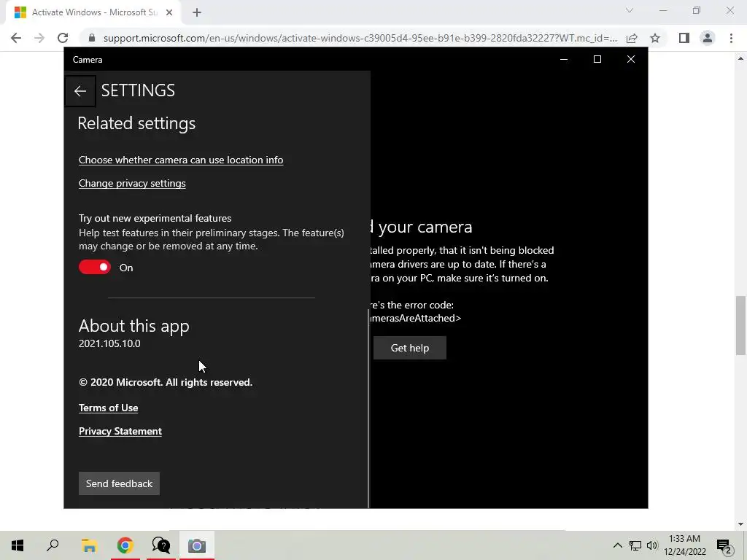The width and height of the screenshot is (747, 560).
Task: Turn off experimental features toggle
Action: coord(95,267)
